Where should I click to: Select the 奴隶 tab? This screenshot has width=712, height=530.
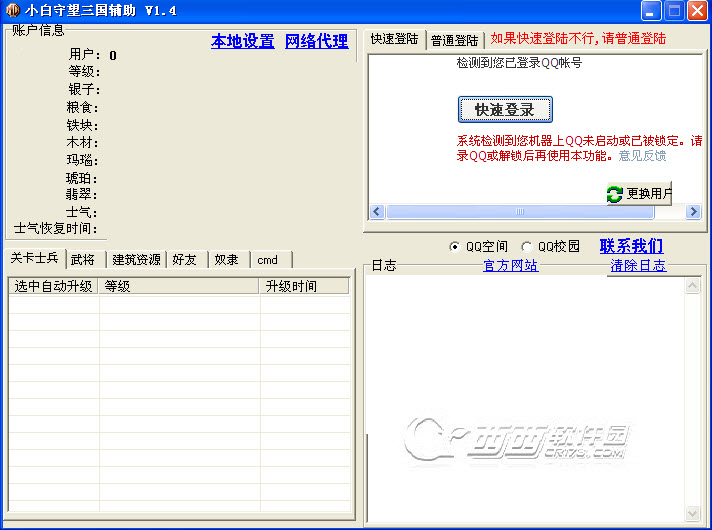(x=227, y=260)
